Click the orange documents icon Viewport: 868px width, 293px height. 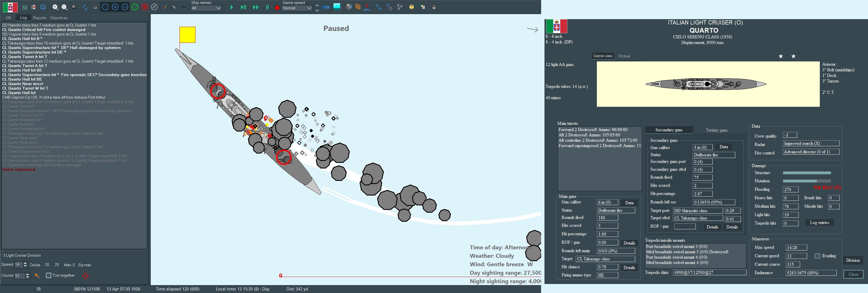[x=358, y=7]
